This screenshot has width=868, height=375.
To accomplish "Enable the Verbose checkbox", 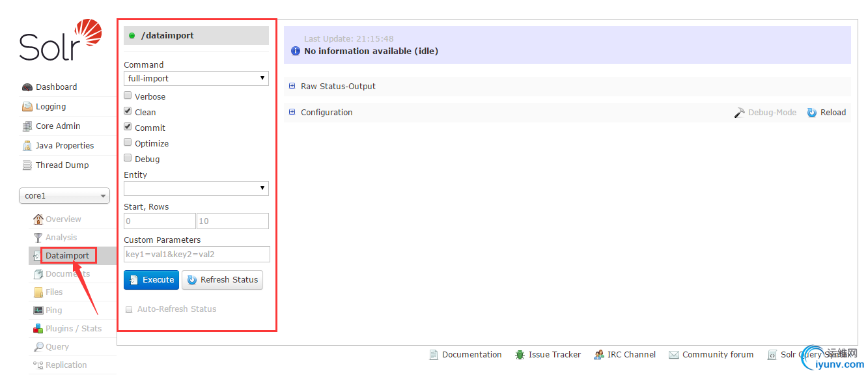I will pyautogui.click(x=128, y=96).
